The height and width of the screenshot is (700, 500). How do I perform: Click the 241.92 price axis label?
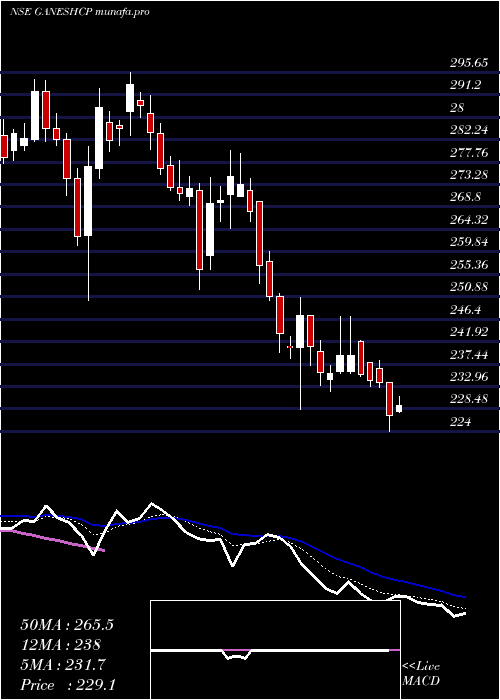coord(468,332)
